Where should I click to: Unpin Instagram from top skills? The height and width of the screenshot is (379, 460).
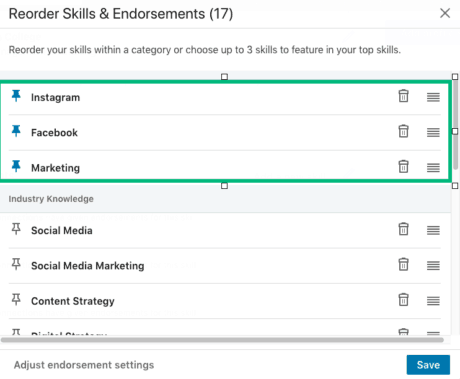(16, 96)
